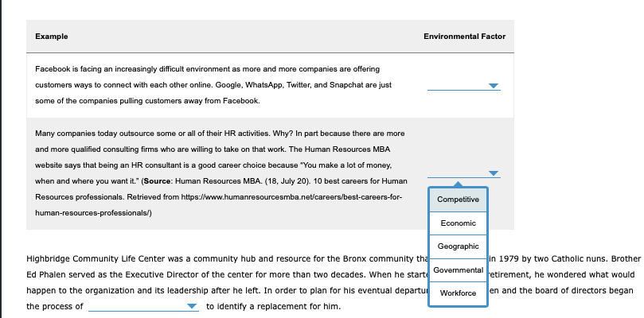Choose Competitive from the dropdown list

tap(458, 200)
